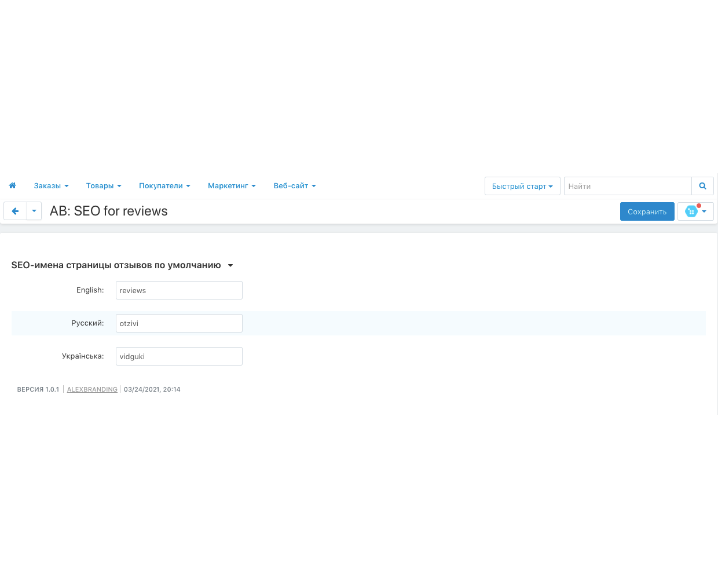
Task: Select the Українська field containing vidguki
Action: (x=179, y=356)
